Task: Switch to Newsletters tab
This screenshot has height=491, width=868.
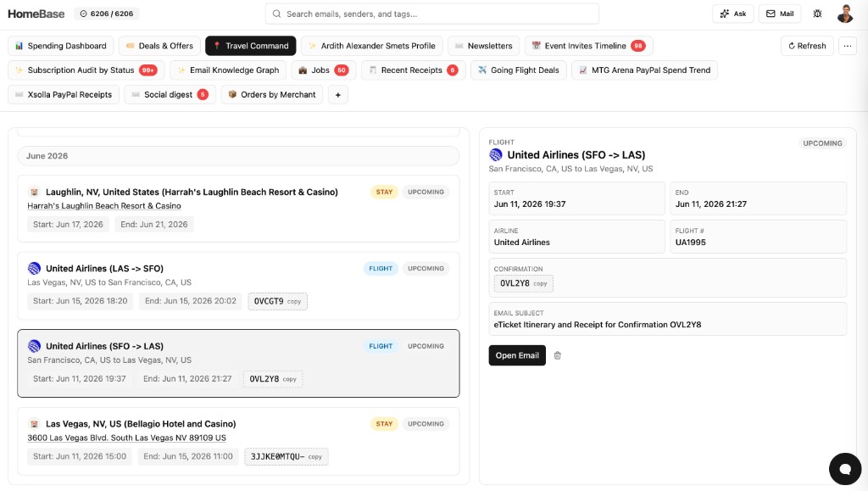Action: pyautogui.click(x=484, y=46)
